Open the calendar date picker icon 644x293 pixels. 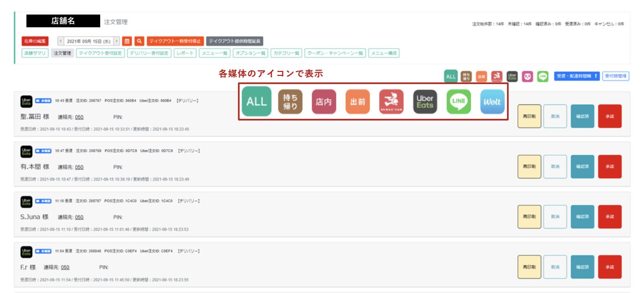(x=129, y=41)
